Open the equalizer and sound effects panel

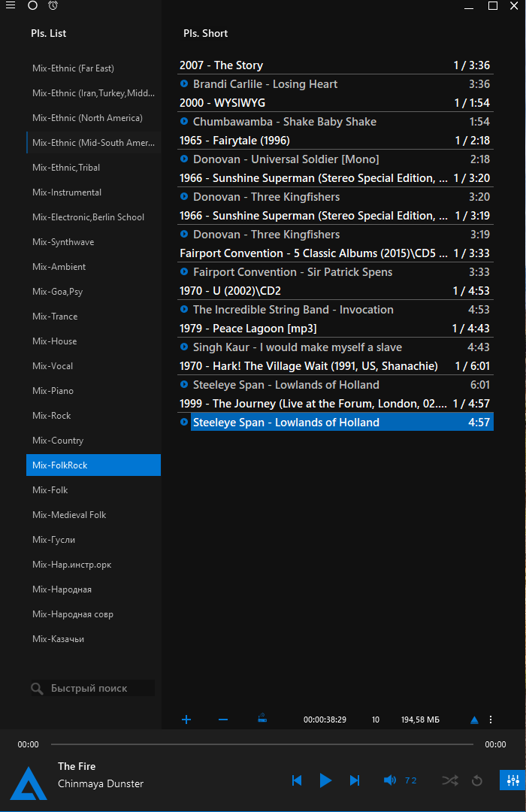(x=510, y=780)
